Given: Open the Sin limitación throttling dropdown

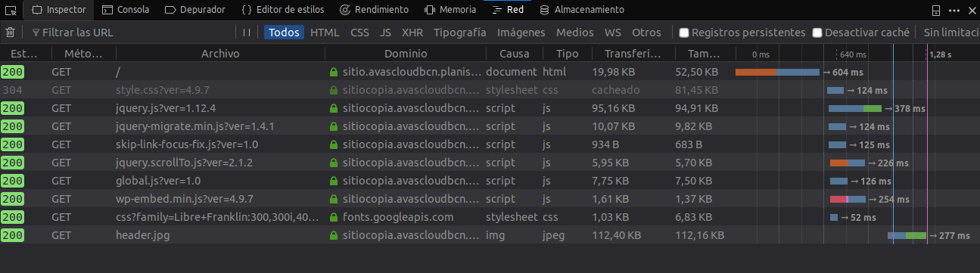Looking at the screenshot, I should click(951, 33).
